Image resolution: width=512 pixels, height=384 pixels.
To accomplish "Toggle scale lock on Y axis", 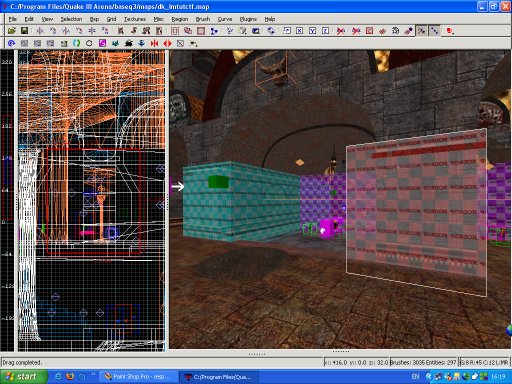I will (x=312, y=31).
